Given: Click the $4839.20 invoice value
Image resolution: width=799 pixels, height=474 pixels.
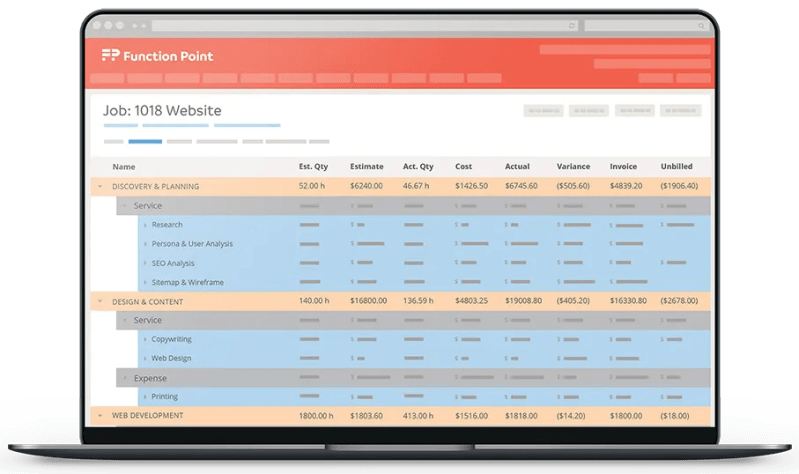Looking at the screenshot, I should click(626, 186).
